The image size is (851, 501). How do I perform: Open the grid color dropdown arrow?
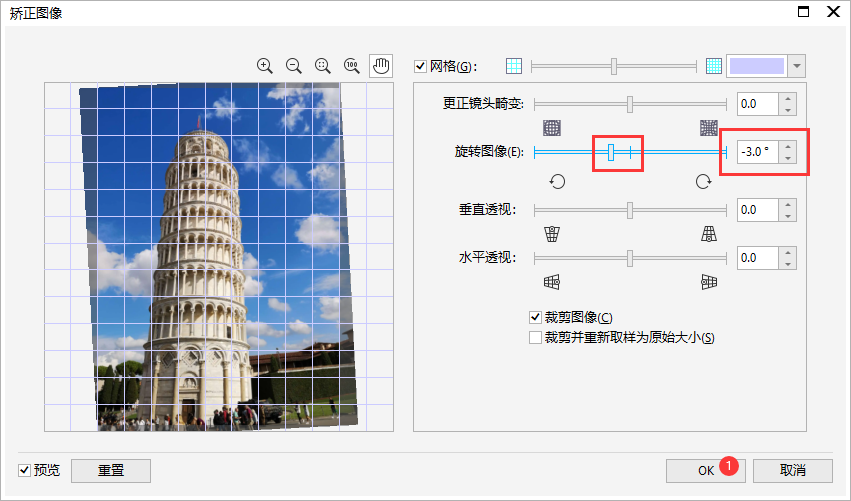pos(796,66)
